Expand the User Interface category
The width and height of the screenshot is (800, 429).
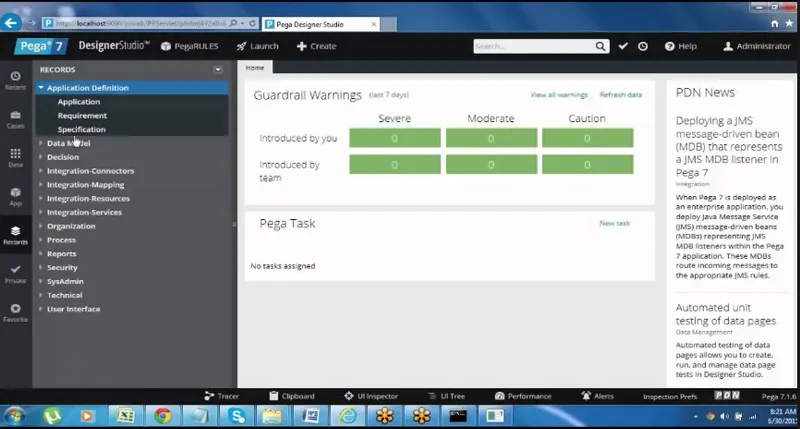coord(41,309)
